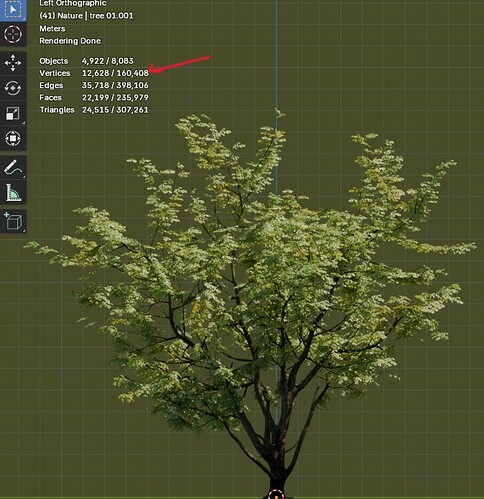Image resolution: width=484 pixels, height=499 pixels.
Task: Activate the 3D Cursor tool
Action: pos(13,34)
